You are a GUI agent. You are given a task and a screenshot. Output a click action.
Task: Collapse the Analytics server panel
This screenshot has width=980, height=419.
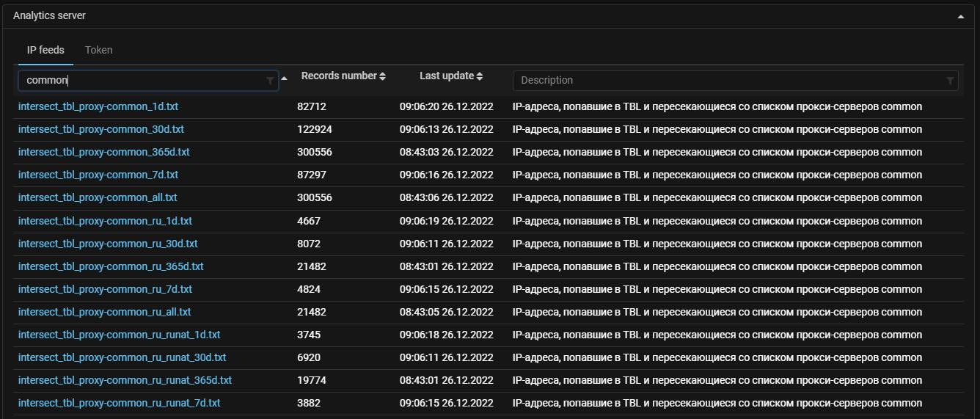[960, 16]
